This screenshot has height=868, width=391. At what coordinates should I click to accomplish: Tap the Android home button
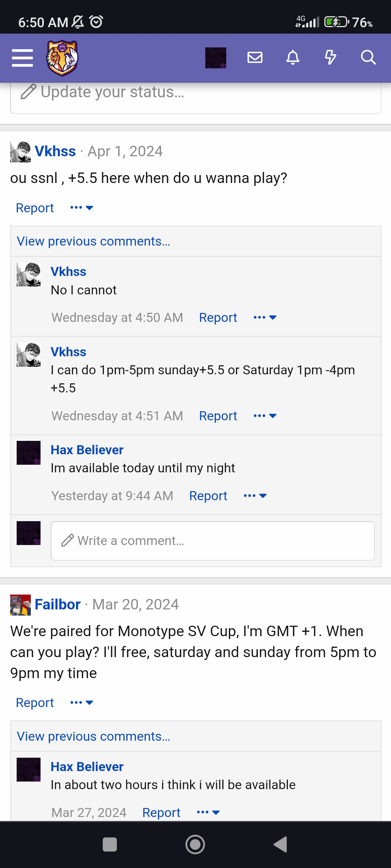click(195, 844)
